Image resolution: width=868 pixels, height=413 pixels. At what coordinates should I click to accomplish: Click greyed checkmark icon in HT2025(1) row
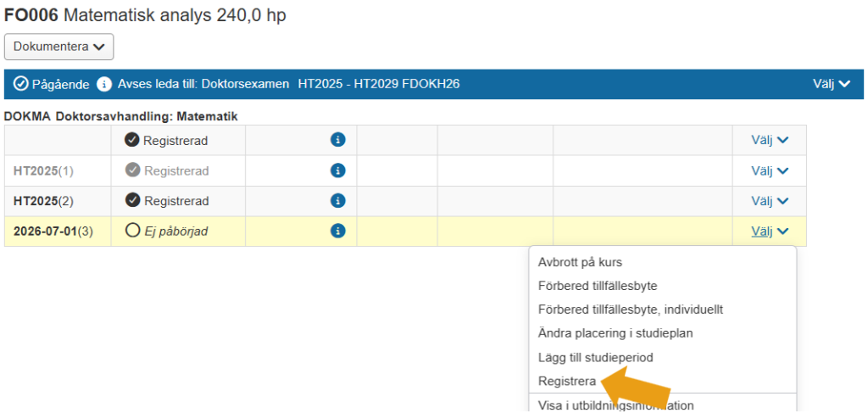pyautogui.click(x=132, y=170)
